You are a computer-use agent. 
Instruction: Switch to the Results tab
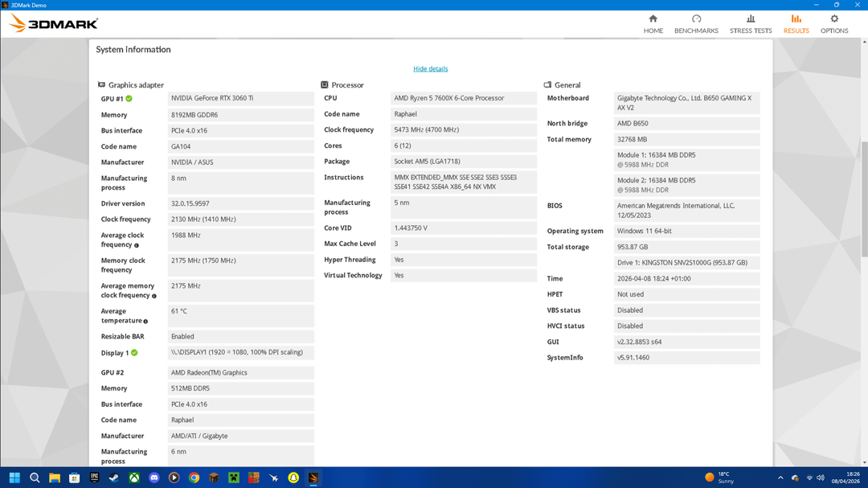(x=796, y=23)
